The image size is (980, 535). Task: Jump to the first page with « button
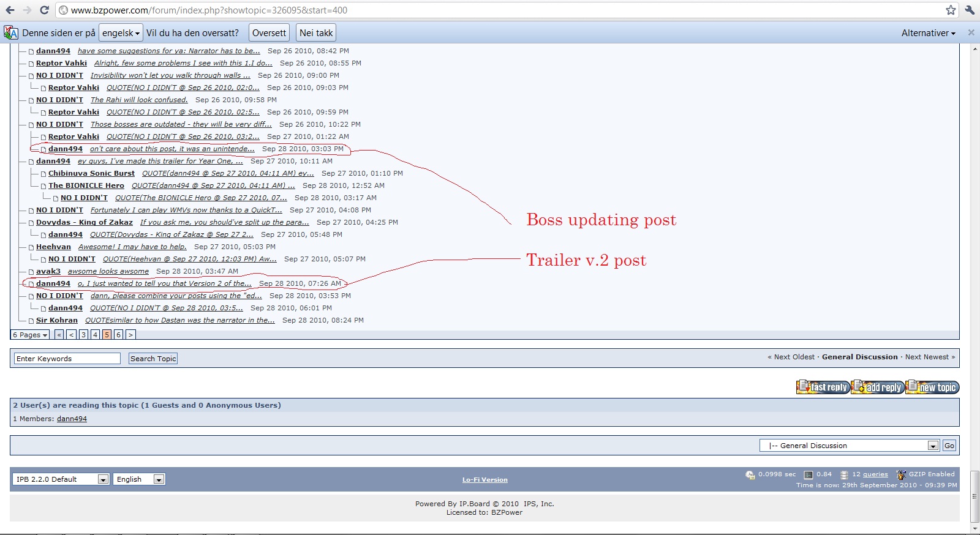tap(59, 335)
